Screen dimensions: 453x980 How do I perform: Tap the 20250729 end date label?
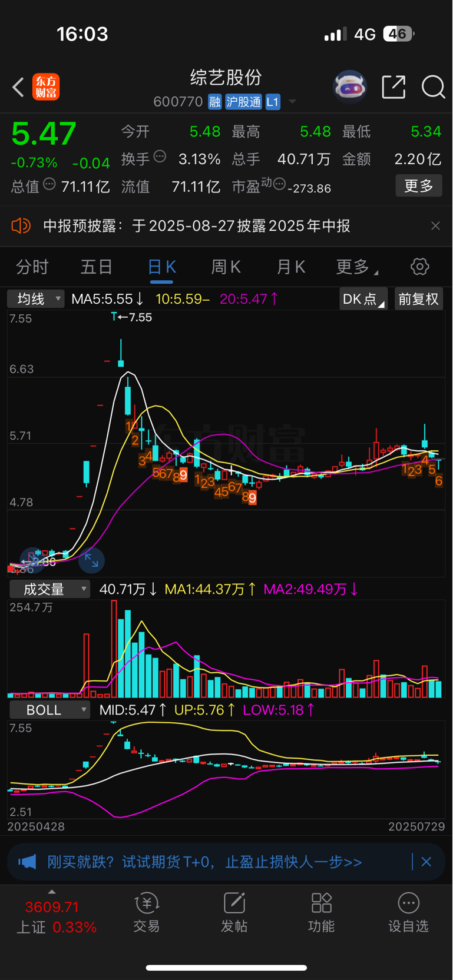(416, 826)
